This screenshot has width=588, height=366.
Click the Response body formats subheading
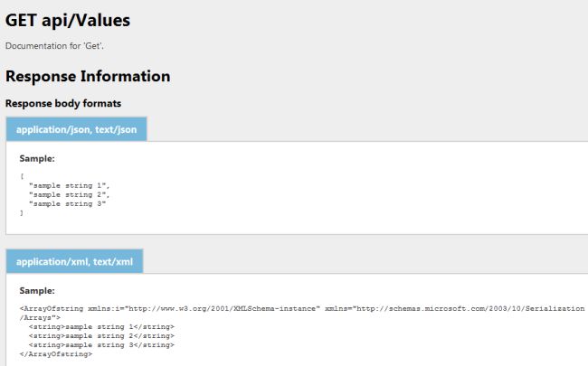point(63,103)
